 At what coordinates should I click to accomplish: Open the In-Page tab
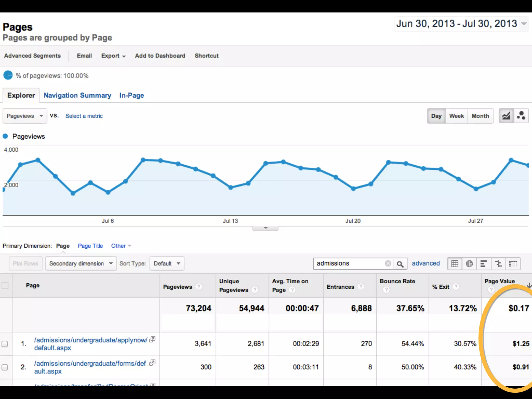pyautogui.click(x=131, y=95)
